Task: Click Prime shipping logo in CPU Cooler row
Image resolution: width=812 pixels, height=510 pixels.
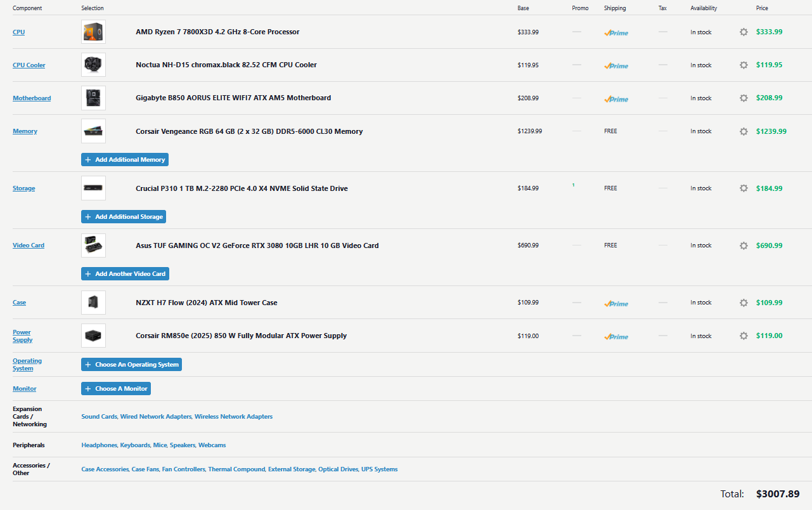Action: [616, 65]
